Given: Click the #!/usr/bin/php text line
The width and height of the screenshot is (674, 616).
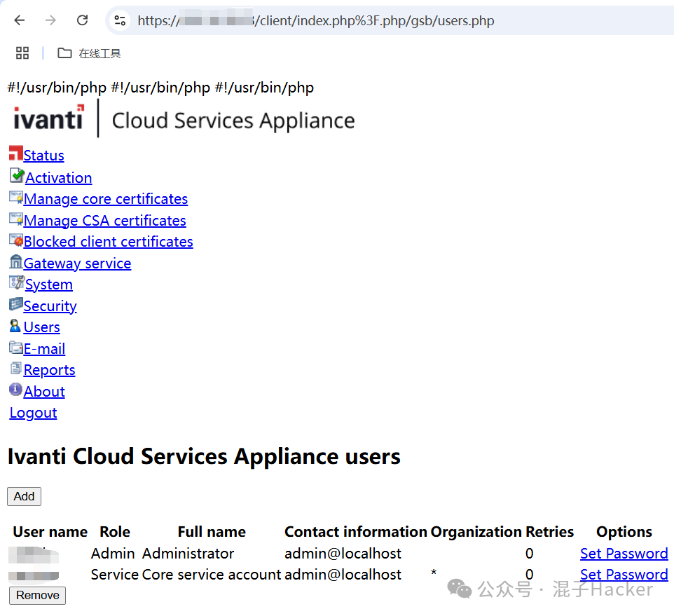Looking at the screenshot, I should [x=160, y=88].
